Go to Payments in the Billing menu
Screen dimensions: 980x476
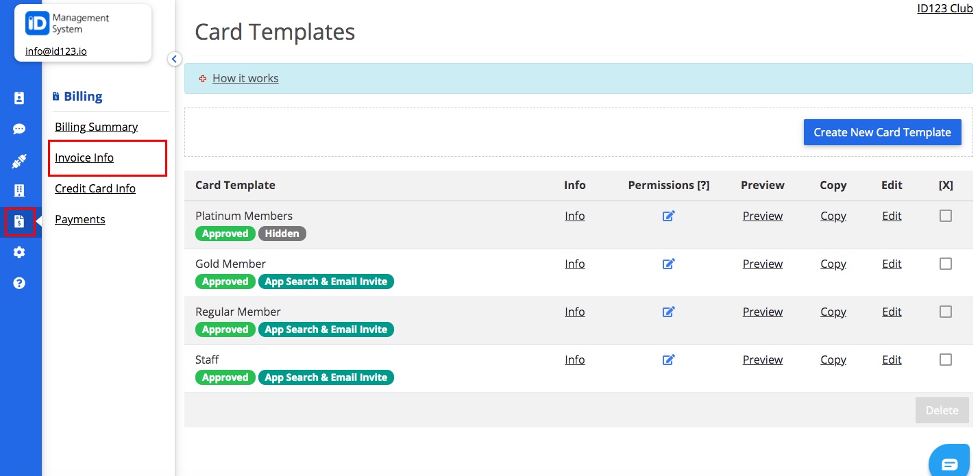coord(79,219)
